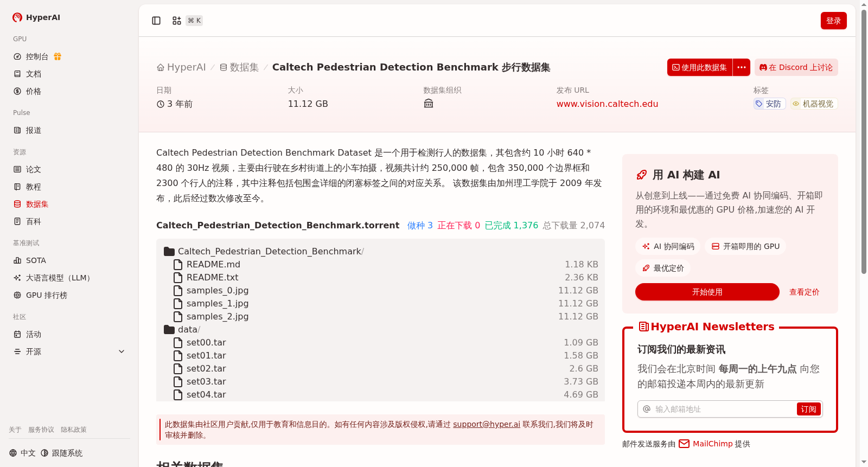Open the MailChimp link
868x467 pixels.
coord(706,444)
